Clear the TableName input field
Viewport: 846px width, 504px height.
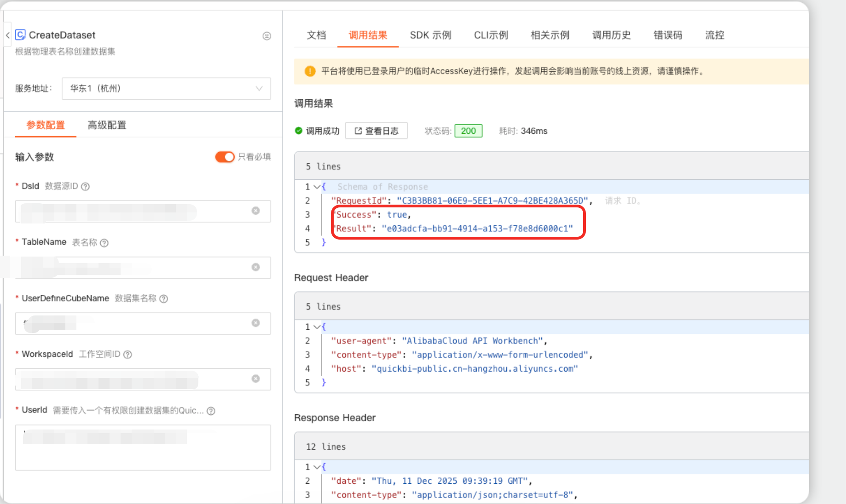255,267
